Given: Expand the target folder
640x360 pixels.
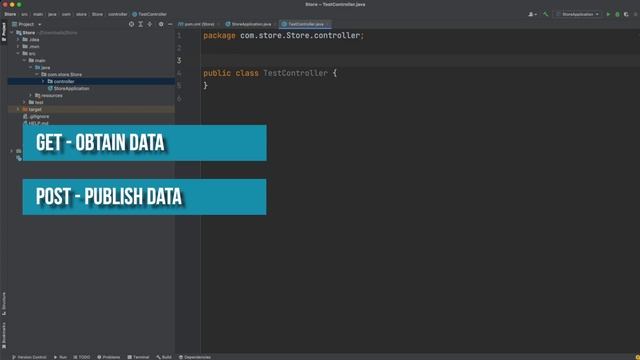Looking at the screenshot, I should click(18, 109).
